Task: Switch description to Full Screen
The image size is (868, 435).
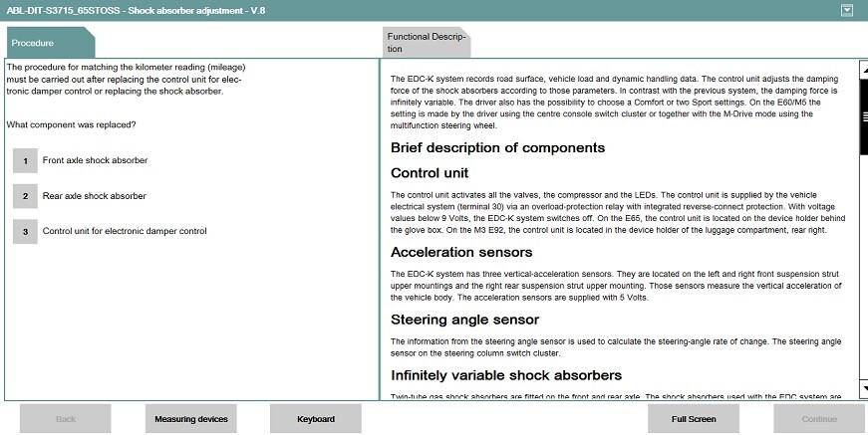Action: [694, 419]
